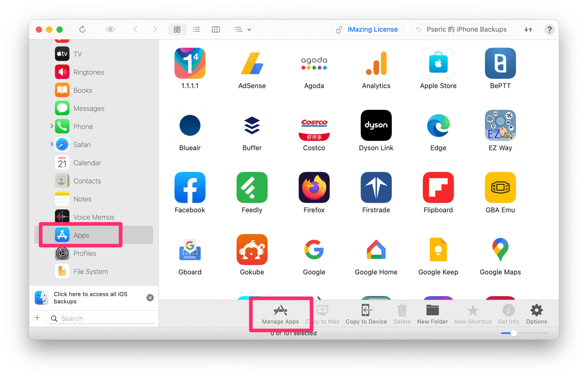Go back with the left chevron
The width and height of the screenshot is (588, 378).
pyautogui.click(x=136, y=29)
